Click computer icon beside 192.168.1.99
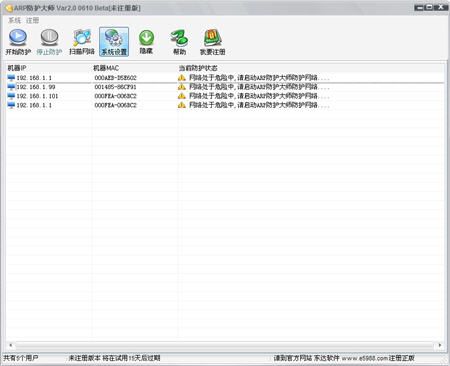Screen dimensions: 450x366 11,87
